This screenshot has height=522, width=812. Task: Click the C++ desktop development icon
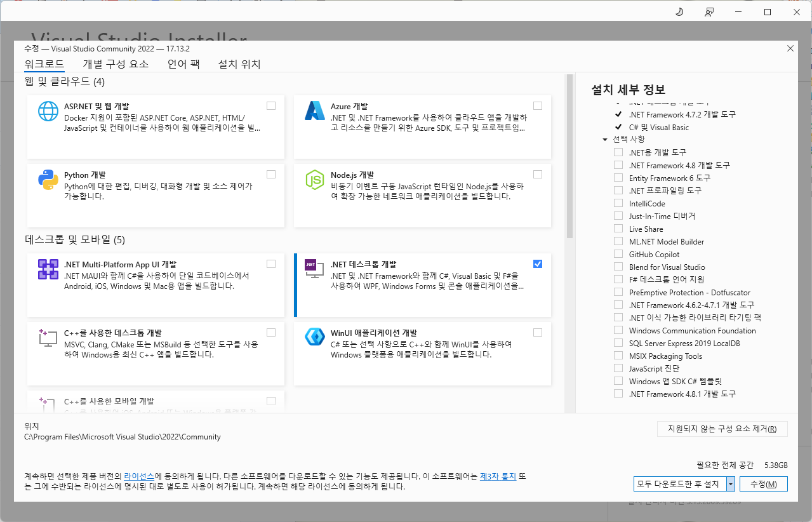48,338
